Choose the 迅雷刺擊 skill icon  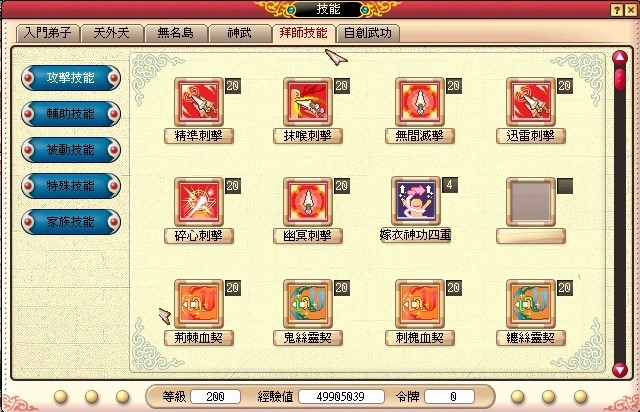pos(531,102)
